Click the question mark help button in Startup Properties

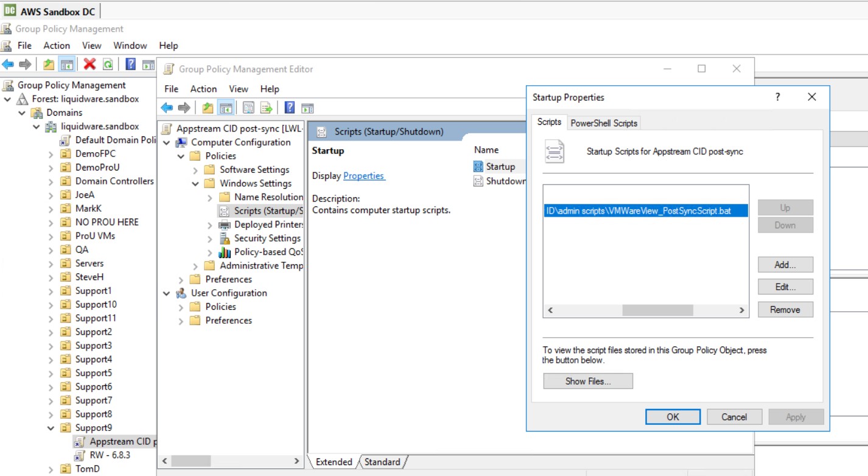pos(777,97)
